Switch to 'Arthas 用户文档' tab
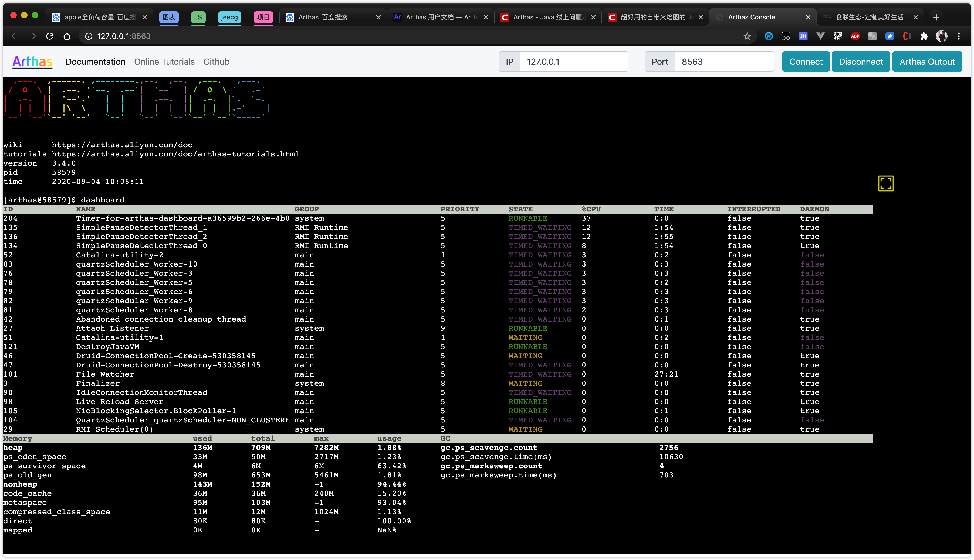 (441, 17)
